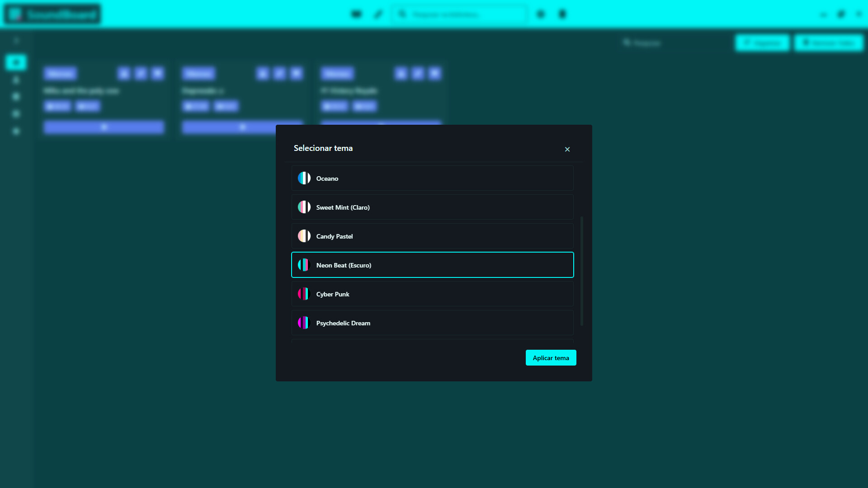Click the Cyber Punk theme swatch icon
Viewport: 868px width, 488px height.
click(x=304, y=294)
